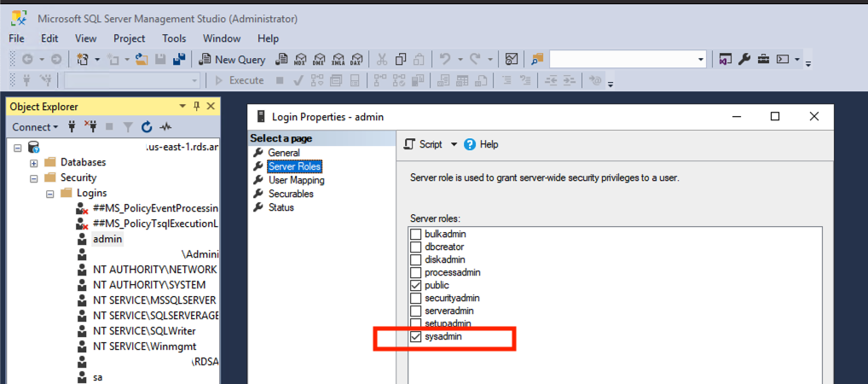Toggle the public server role checkbox
This screenshot has width=868, height=384.
[416, 285]
